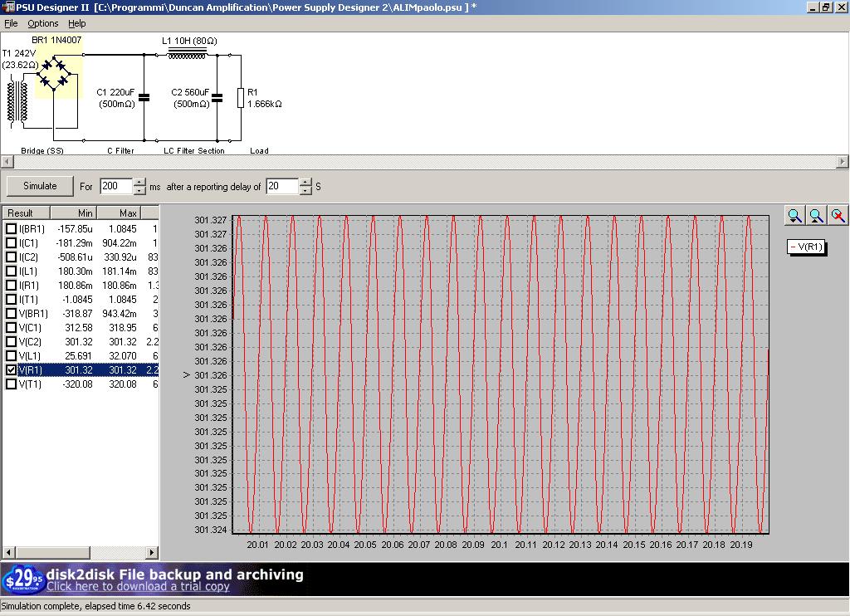Enable the I(BR1) trace checkbox
850x616 pixels.
pyautogui.click(x=11, y=229)
